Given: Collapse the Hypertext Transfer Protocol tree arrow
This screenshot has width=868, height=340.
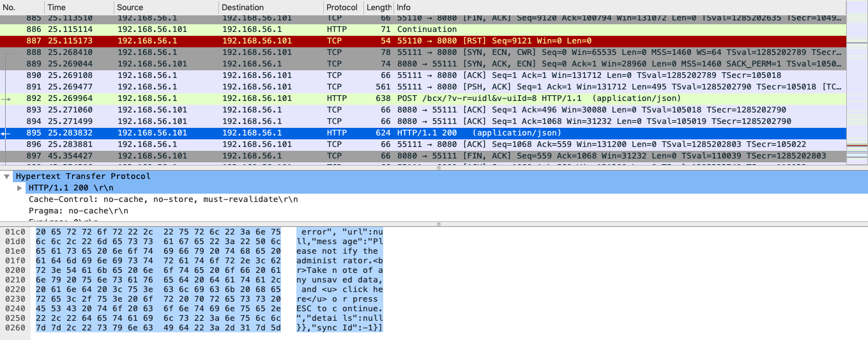Looking at the screenshot, I should 6,176.
